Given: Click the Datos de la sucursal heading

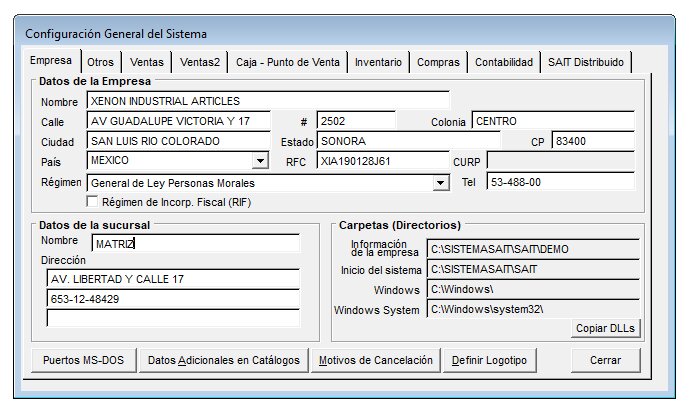Looking at the screenshot, I should [94, 225].
